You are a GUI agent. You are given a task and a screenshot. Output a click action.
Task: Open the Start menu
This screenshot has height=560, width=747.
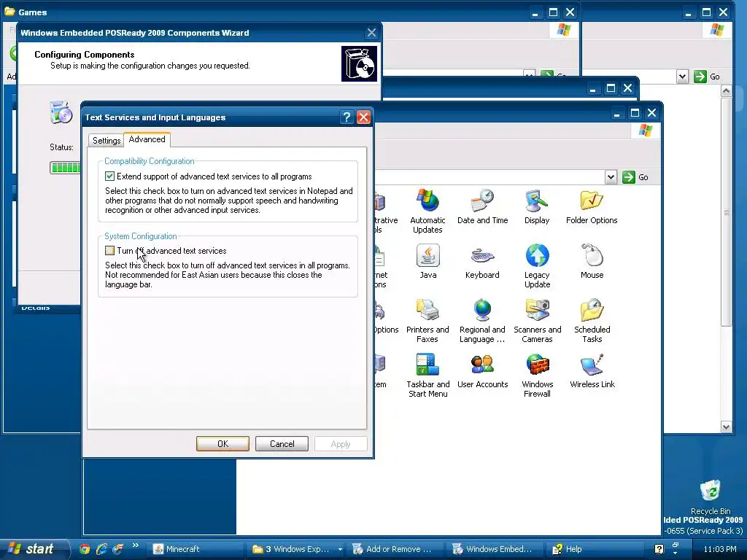click(x=34, y=549)
